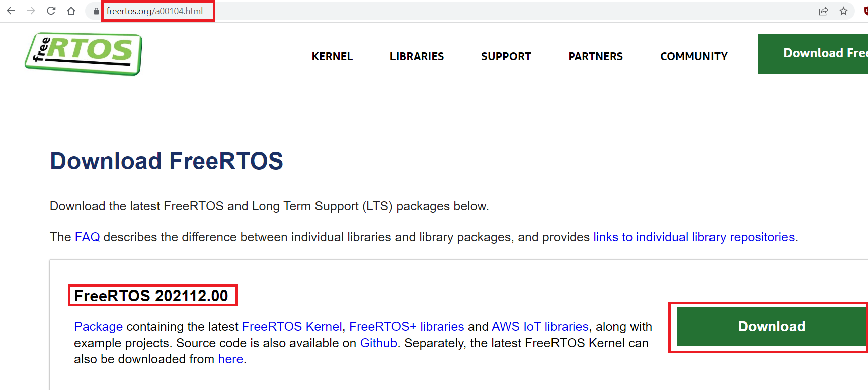Click the browser back arrow
The image size is (868, 390).
tap(11, 11)
